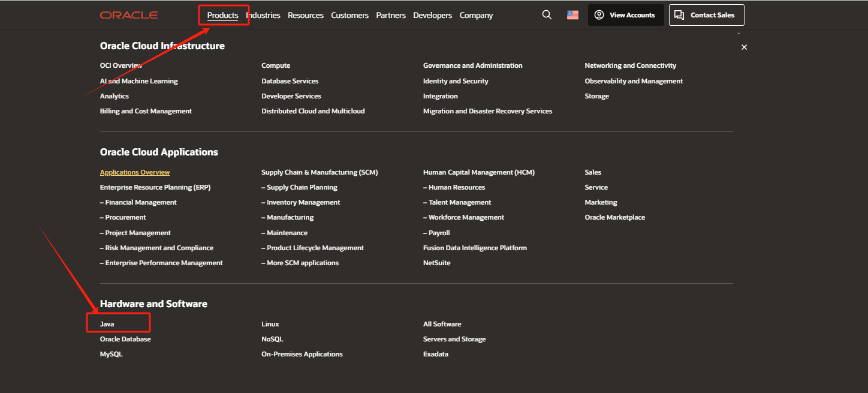868x393 pixels.
Task: Close the Products mega menu
Action: tap(744, 47)
